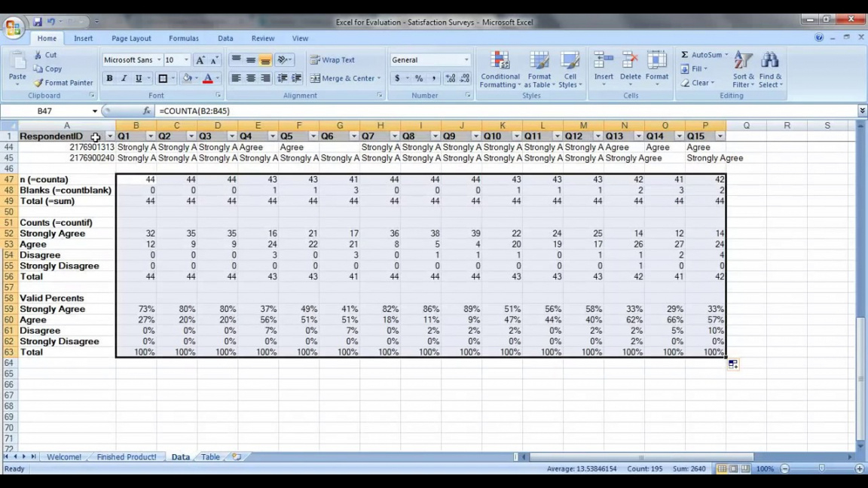Image resolution: width=868 pixels, height=488 pixels.
Task: Click Increase Font Size icon
Action: tap(200, 60)
